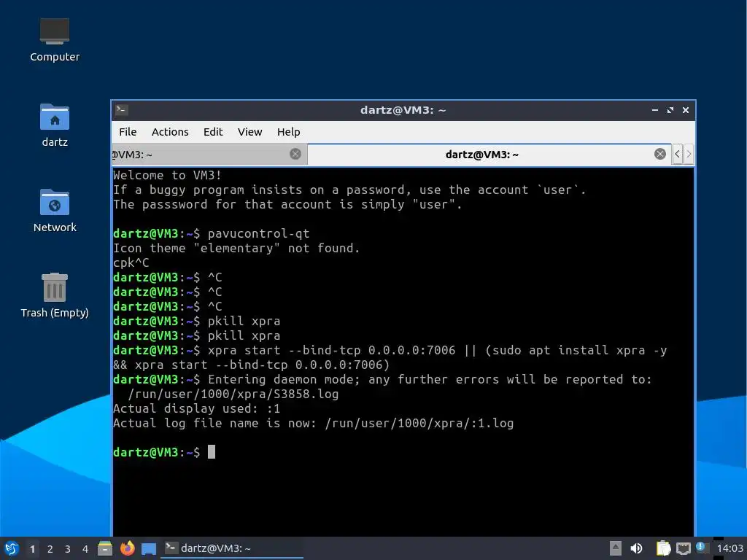The height and width of the screenshot is (560, 747).
Task: Click the removable media eject tray icon
Action: [x=616, y=548]
